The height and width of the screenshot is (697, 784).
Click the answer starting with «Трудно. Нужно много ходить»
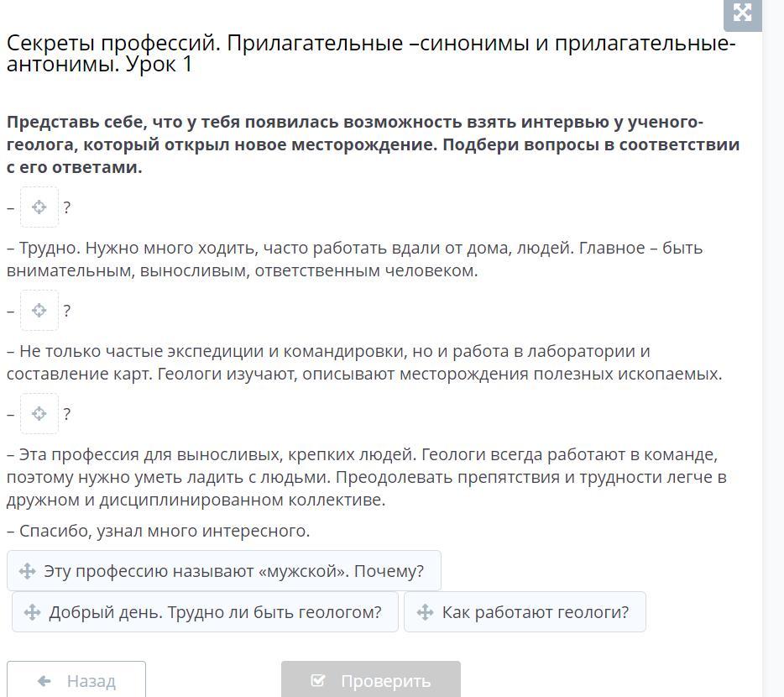tap(354, 259)
